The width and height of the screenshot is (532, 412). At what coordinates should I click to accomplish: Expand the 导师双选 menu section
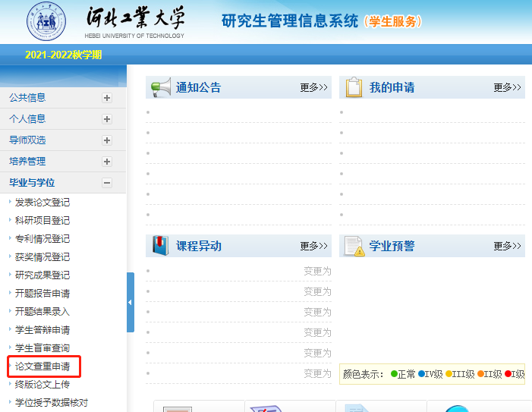107,140
